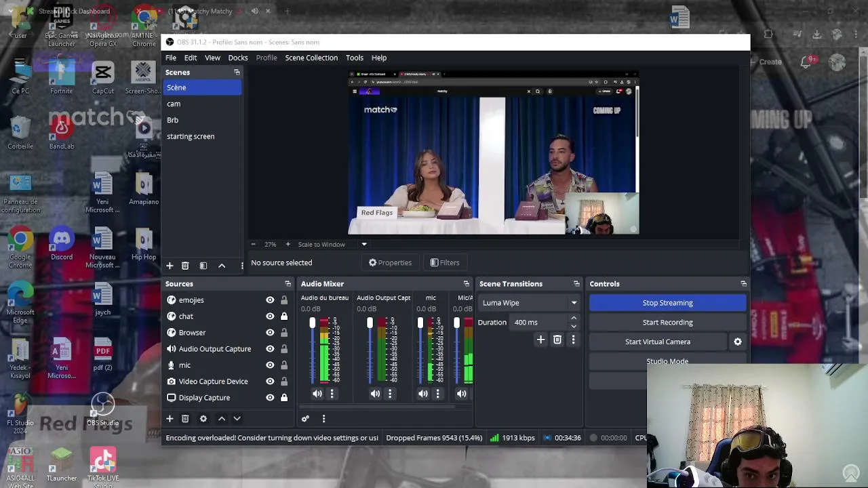
Task: Hide the emojies source
Action: coord(270,300)
